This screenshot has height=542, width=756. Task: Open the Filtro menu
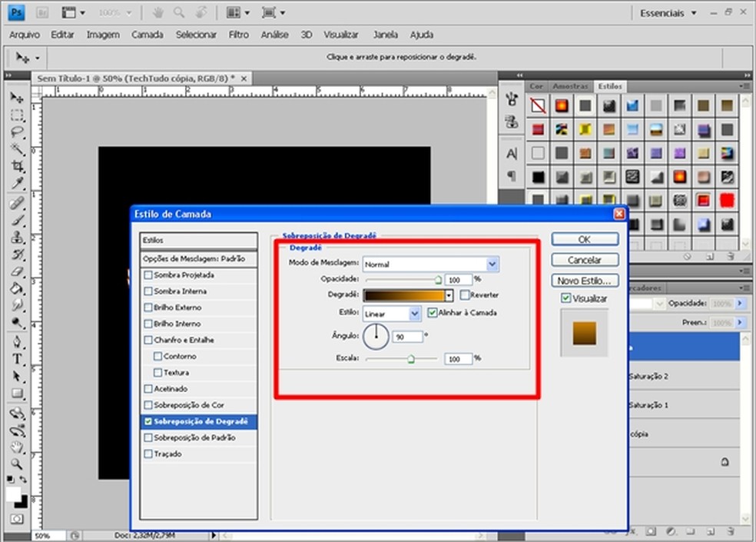238,35
